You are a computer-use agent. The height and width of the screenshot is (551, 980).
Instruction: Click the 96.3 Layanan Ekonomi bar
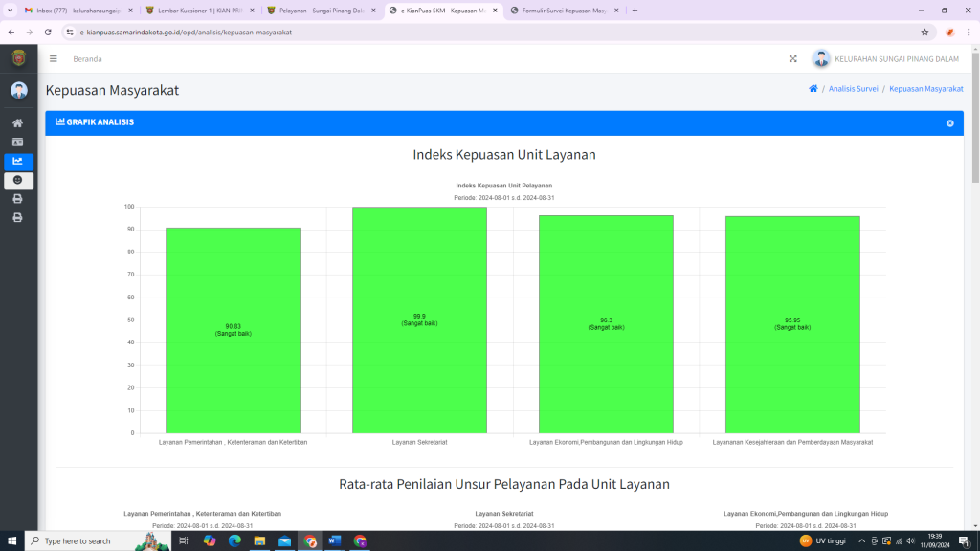coord(606,324)
